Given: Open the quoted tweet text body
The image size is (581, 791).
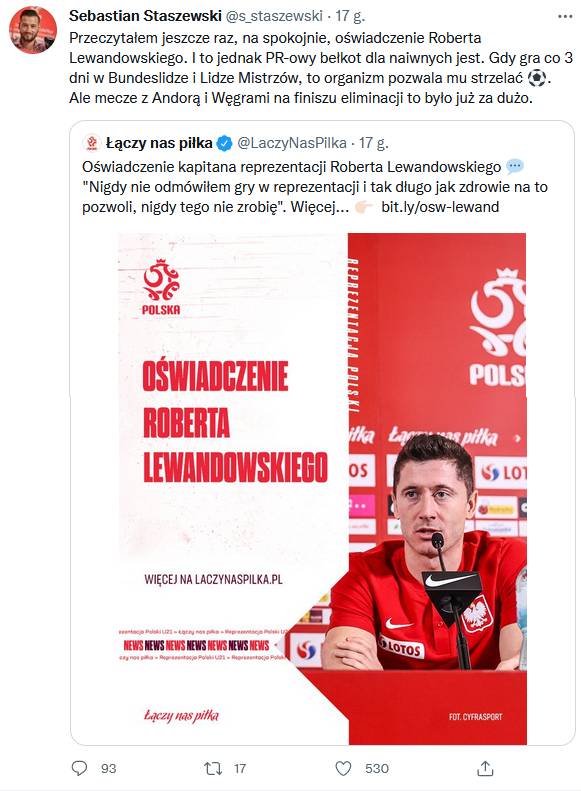Looking at the screenshot, I should coord(315,187).
